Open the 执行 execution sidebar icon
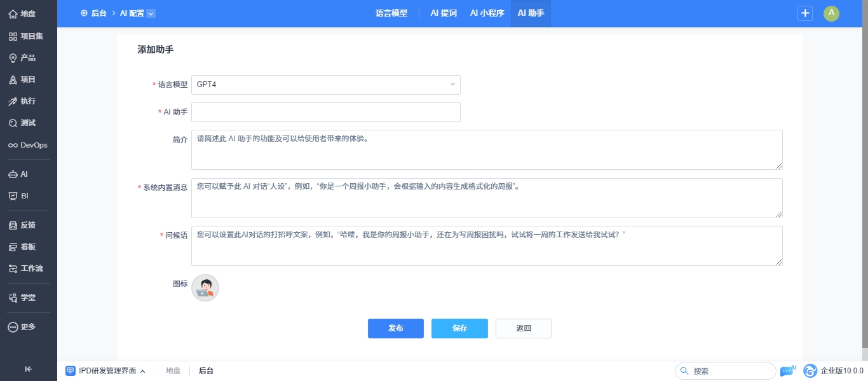The image size is (868, 381). click(x=13, y=101)
